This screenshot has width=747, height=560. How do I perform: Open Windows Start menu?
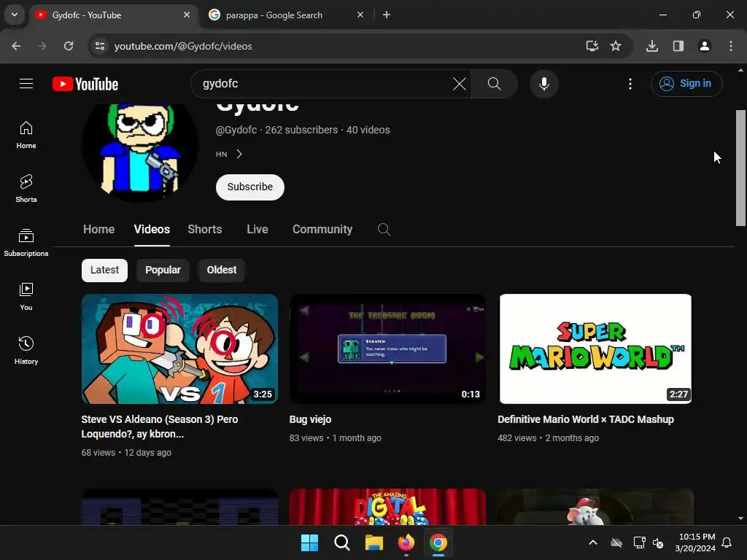coord(309,542)
